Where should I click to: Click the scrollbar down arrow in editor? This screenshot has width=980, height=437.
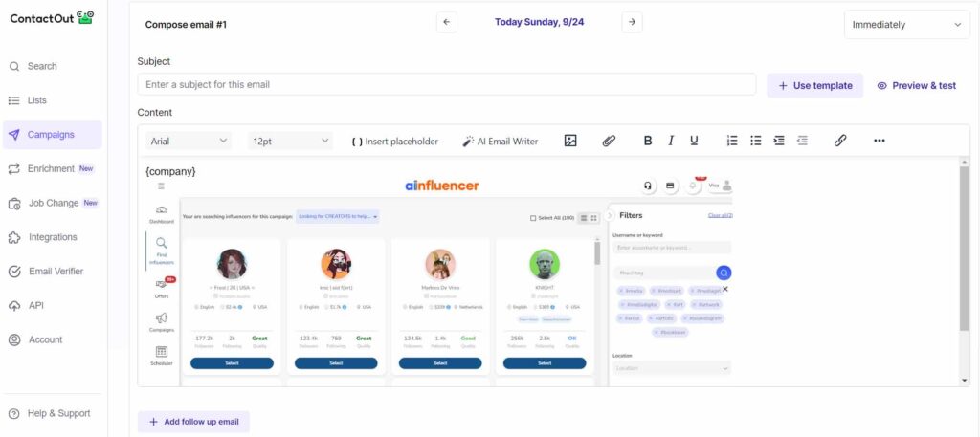(x=965, y=381)
